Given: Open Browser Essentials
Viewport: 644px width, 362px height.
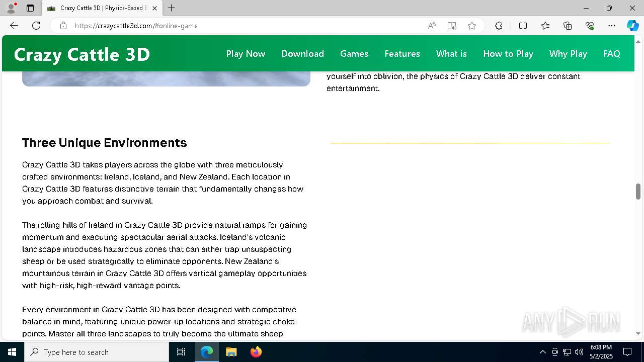Looking at the screenshot, I should click(590, 26).
